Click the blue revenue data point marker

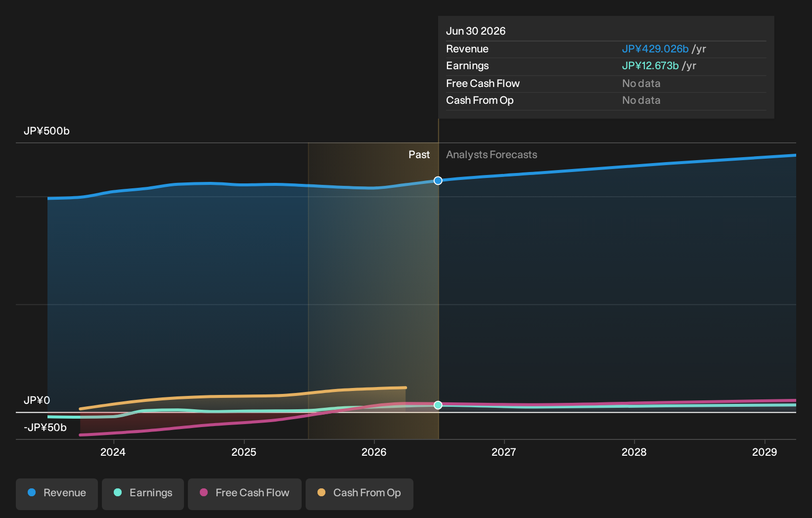438,181
